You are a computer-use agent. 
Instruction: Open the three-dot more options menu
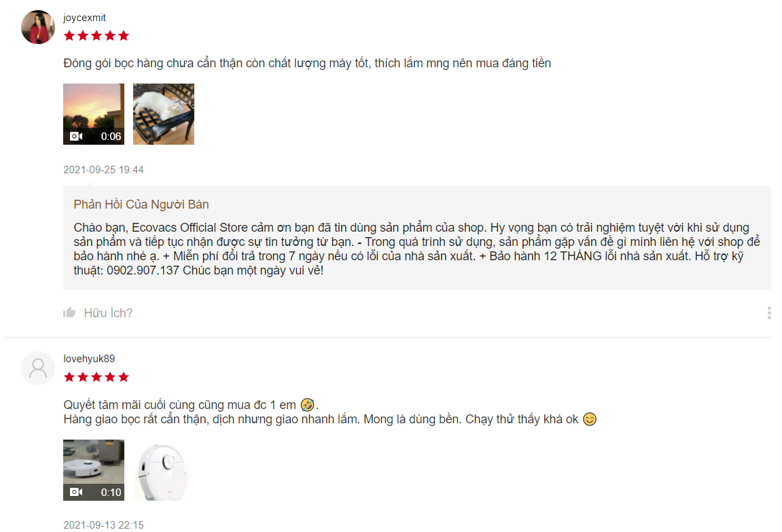click(769, 313)
